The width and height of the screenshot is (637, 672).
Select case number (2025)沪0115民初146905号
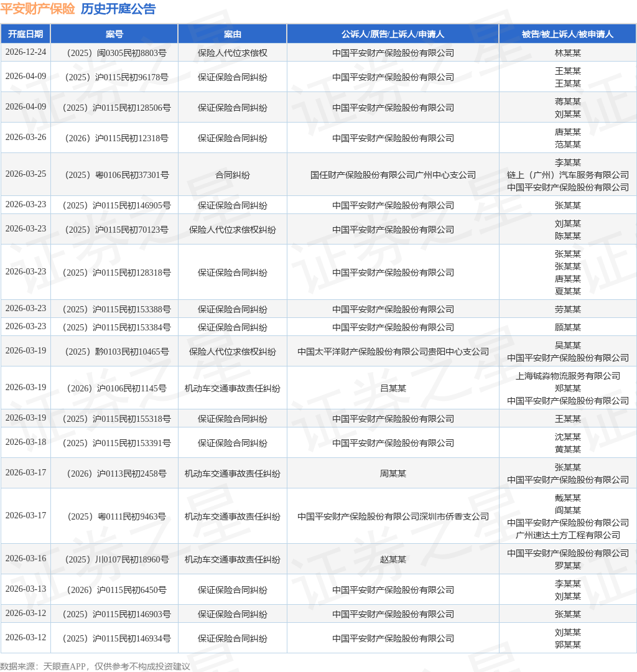tap(114, 206)
